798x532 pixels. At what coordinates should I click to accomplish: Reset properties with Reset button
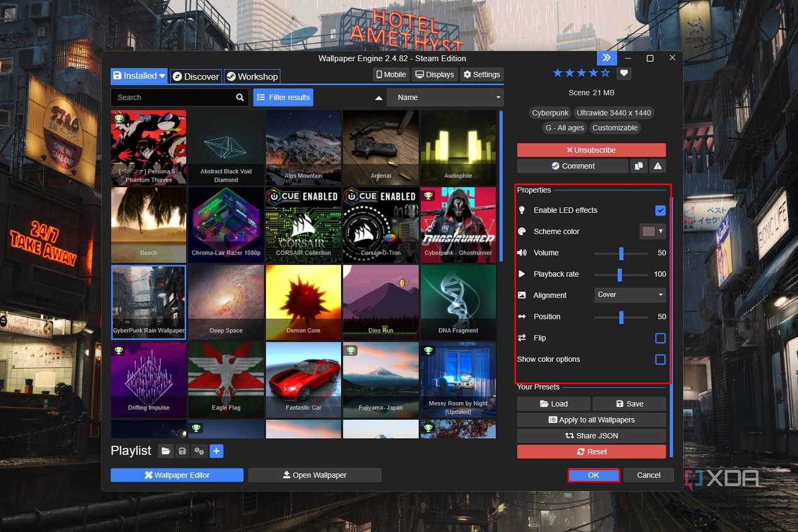[591, 452]
